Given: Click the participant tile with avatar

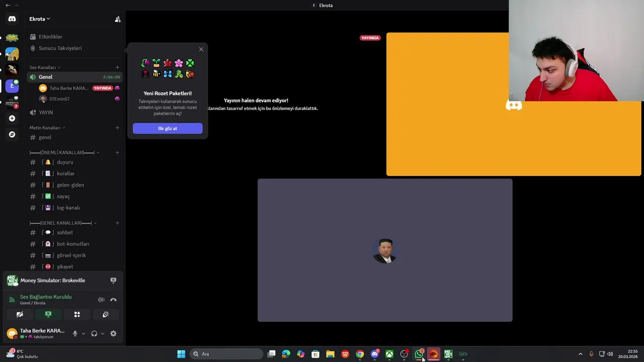Looking at the screenshot, I should click(x=385, y=250).
